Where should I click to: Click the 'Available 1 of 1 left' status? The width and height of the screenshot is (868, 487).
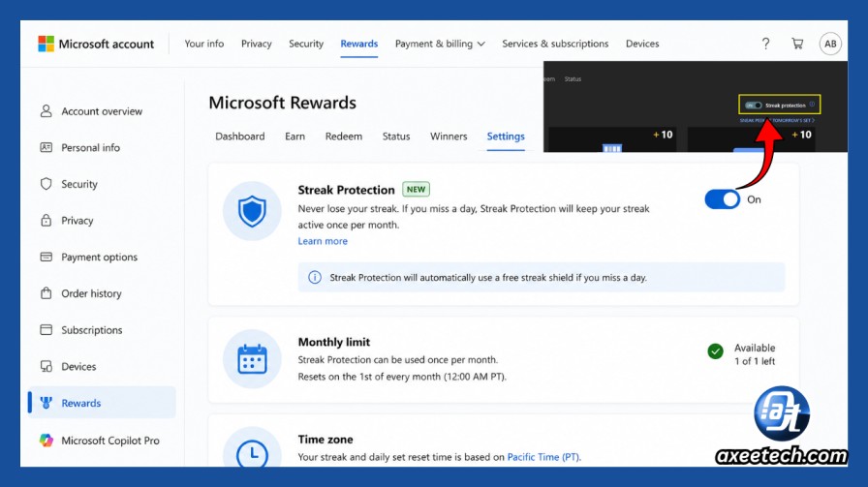tap(755, 354)
